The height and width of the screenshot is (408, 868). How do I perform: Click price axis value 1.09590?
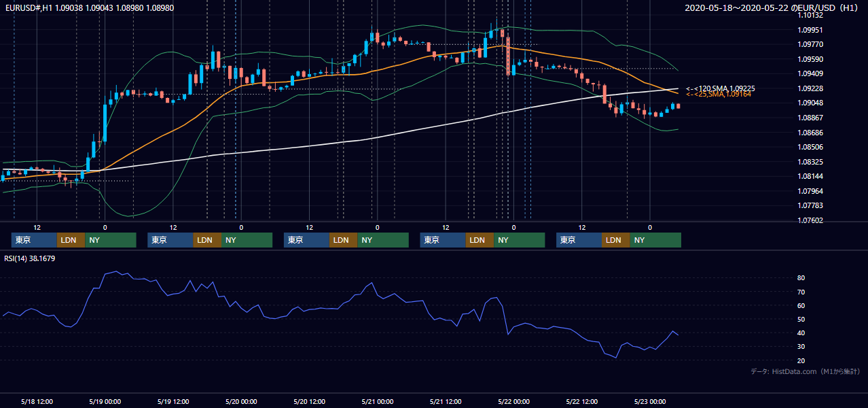click(x=810, y=59)
